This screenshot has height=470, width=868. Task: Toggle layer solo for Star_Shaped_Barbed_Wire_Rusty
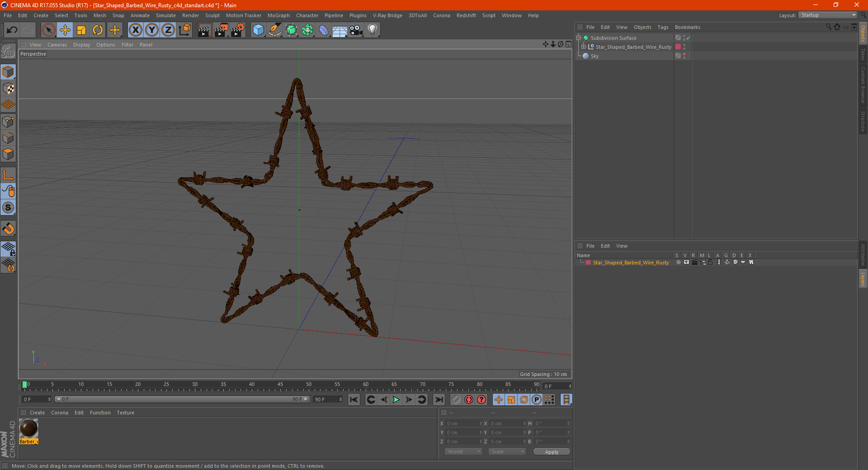coord(678,262)
